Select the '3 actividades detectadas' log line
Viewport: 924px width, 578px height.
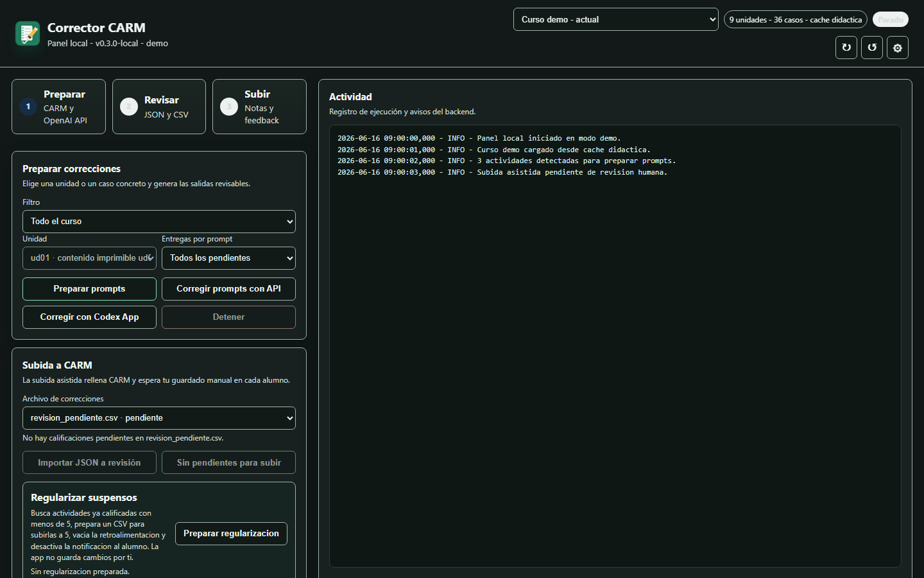(x=507, y=161)
